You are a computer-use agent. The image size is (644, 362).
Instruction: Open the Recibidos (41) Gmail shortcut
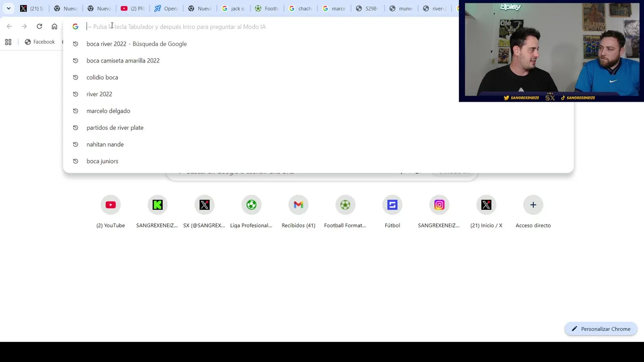click(298, 205)
